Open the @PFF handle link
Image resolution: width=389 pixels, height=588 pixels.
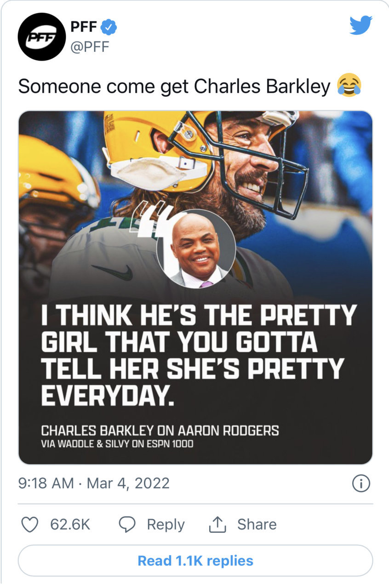point(90,46)
